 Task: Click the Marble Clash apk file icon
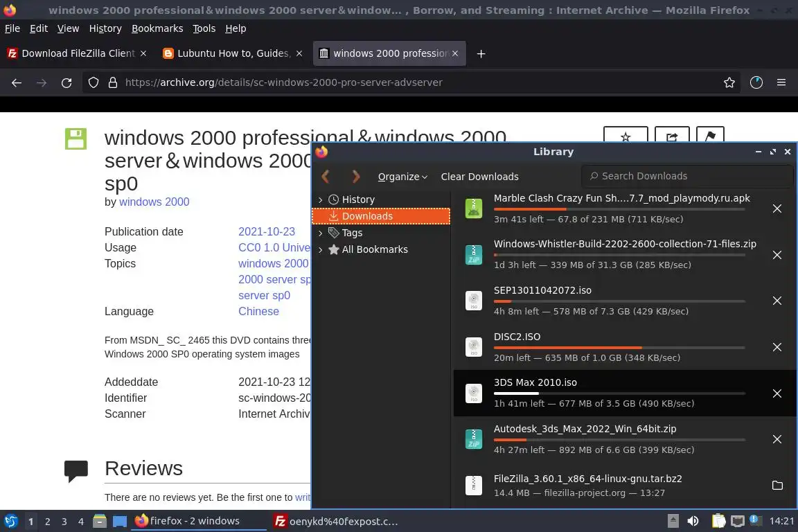pyautogui.click(x=474, y=209)
